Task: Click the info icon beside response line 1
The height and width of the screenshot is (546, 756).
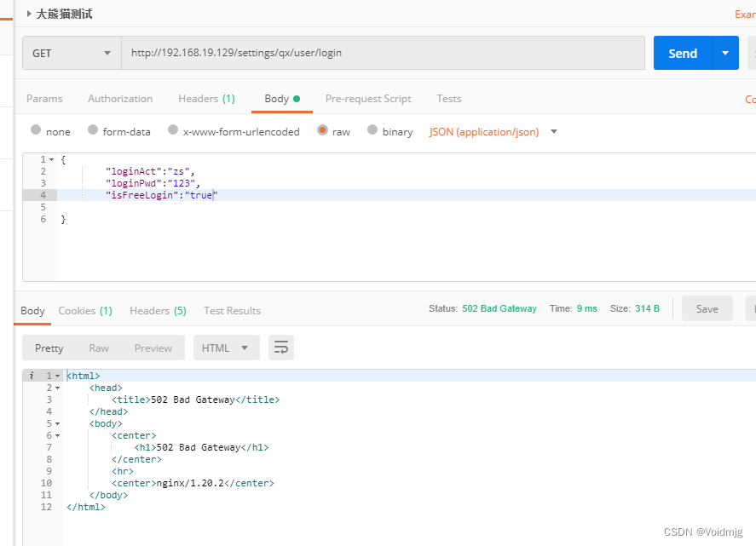Action: click(32, 376)
